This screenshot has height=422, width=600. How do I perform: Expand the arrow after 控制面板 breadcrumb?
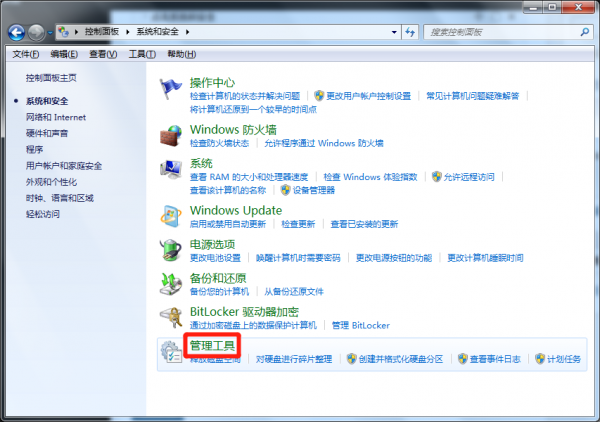click(128, 32)
